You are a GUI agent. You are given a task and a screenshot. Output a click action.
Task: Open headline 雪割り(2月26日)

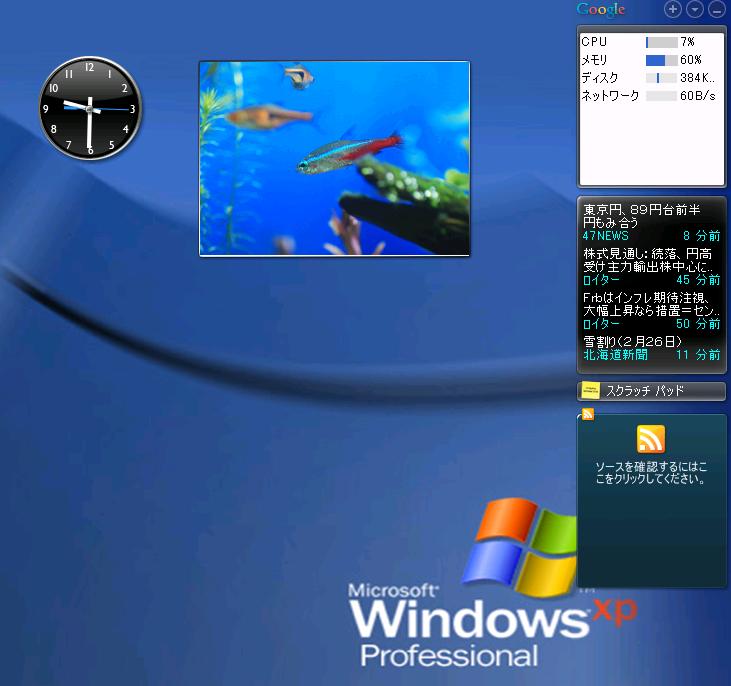632,341
